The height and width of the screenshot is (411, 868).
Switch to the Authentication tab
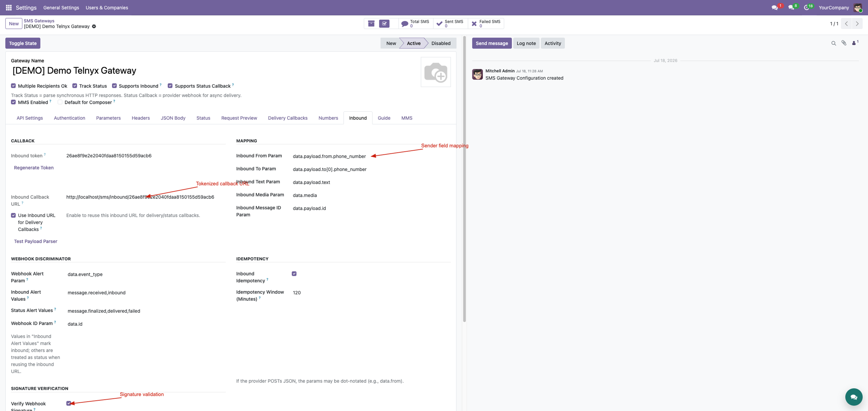coord(69,118)
